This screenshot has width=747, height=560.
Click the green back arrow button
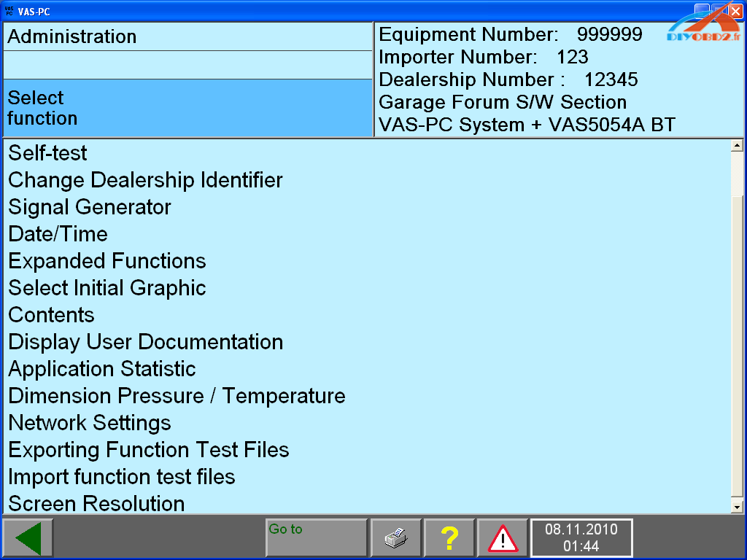coord(28,538)
